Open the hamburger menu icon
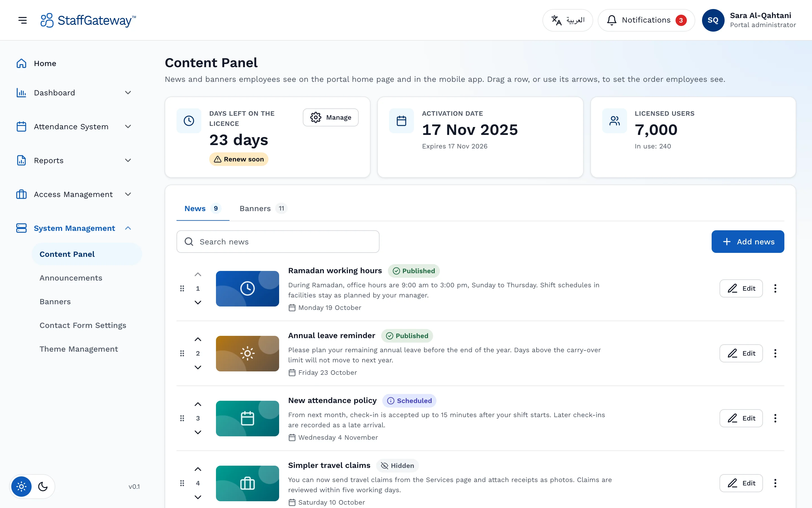This screenshot has height=508, width=812. 23,20
